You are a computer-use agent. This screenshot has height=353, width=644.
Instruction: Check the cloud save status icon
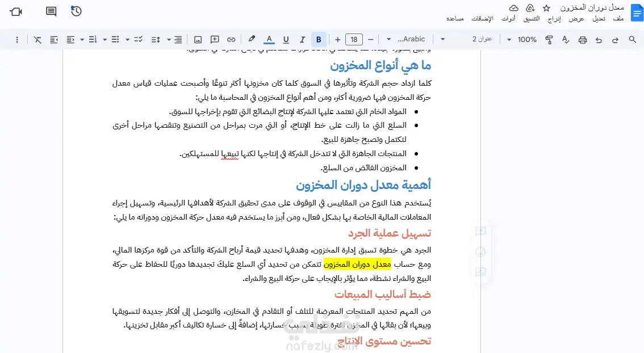point(514,8)
